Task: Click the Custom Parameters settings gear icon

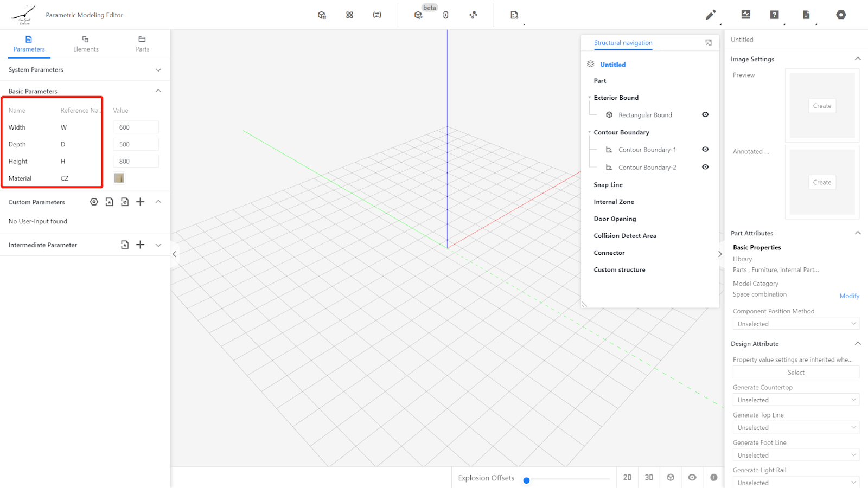Action: 94,202
